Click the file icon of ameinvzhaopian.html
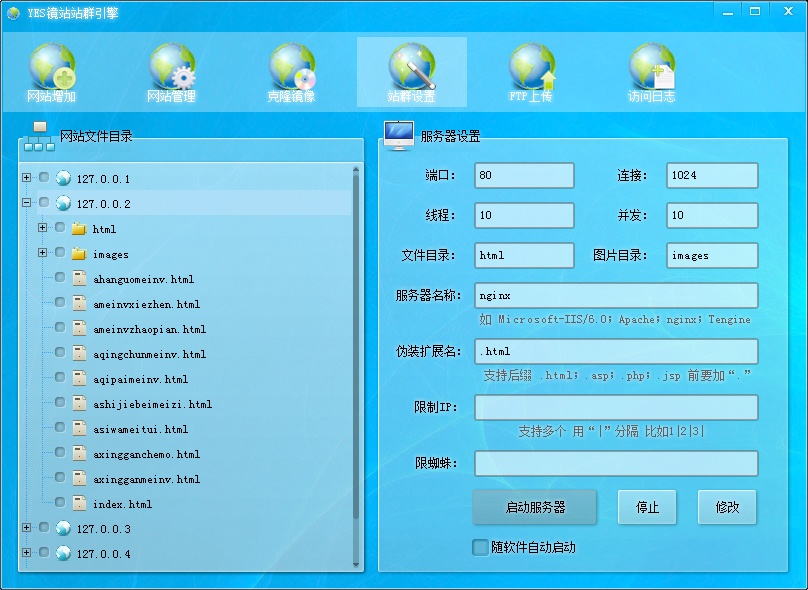Image resolution: width=808 pixels, height=590 pixels. point(79,328)
